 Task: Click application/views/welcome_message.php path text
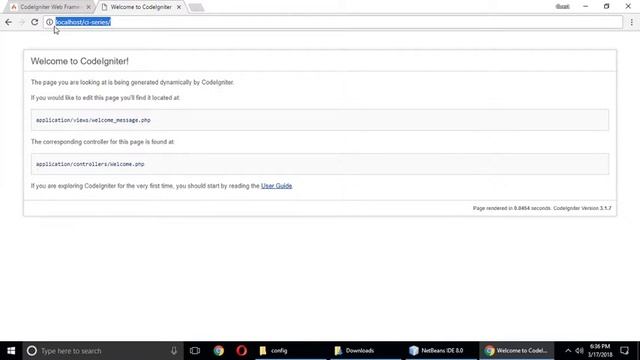coord(93,120)
